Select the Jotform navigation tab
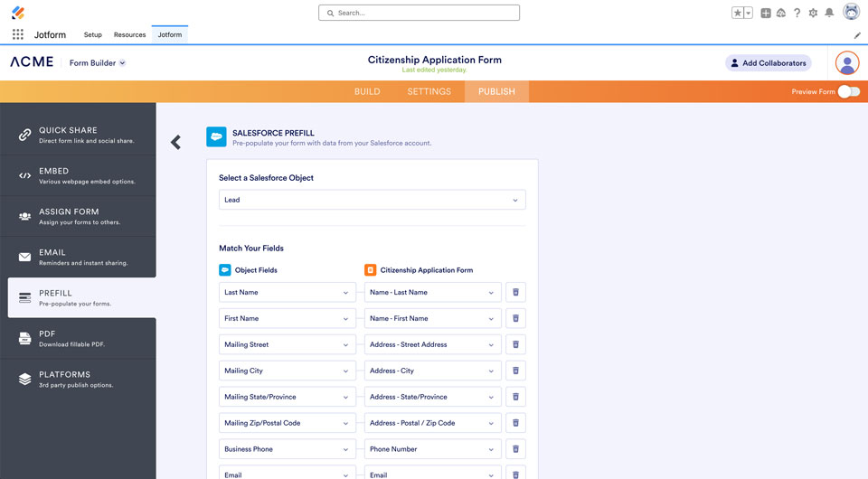Image resolution: width=868 pixels, height=479 pixels. tap(169, 34)
